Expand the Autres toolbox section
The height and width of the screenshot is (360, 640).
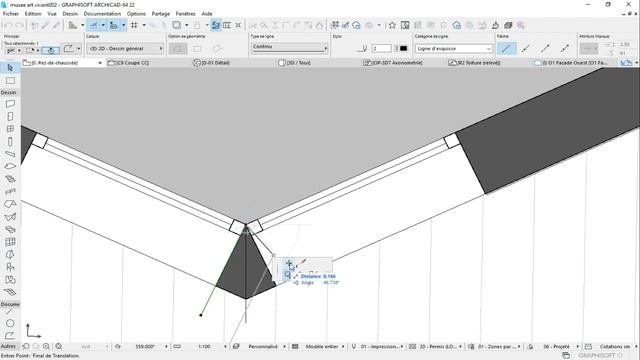pos(9,346)
